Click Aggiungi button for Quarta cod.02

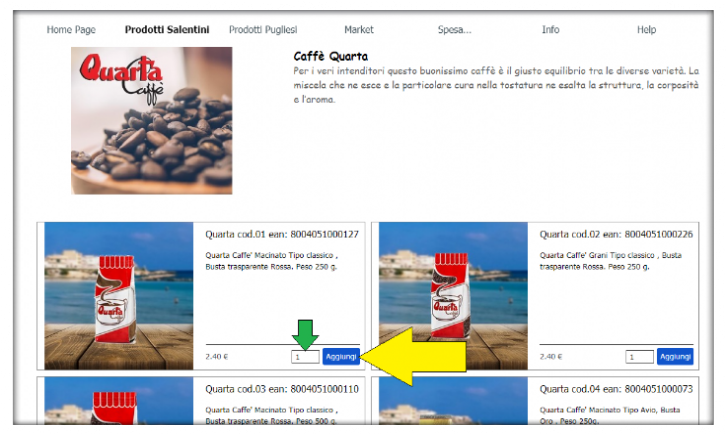coord(675,357)
